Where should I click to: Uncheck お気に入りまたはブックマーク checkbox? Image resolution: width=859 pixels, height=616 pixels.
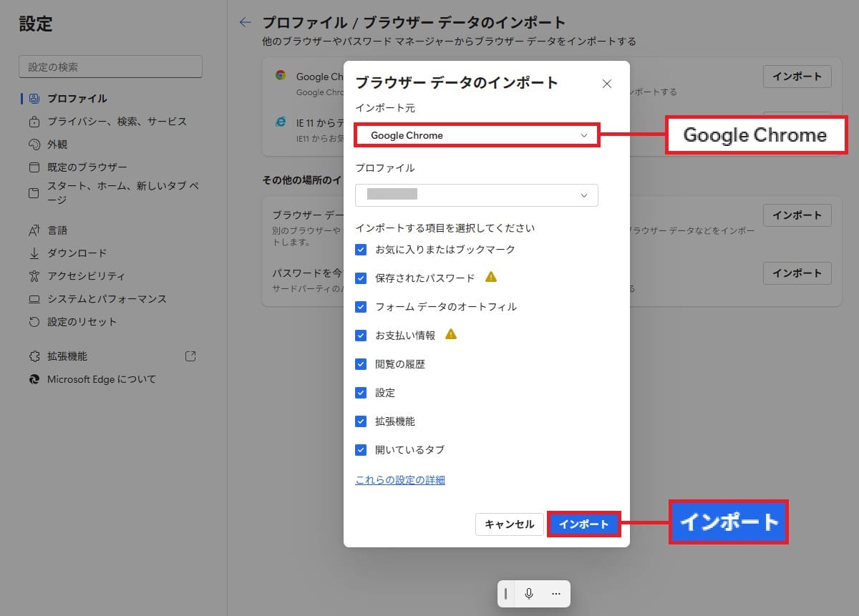tap(361, 250)
